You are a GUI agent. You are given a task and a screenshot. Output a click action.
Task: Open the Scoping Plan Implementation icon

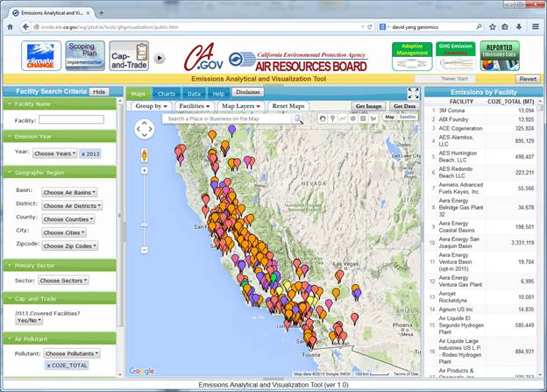[85, 56]
